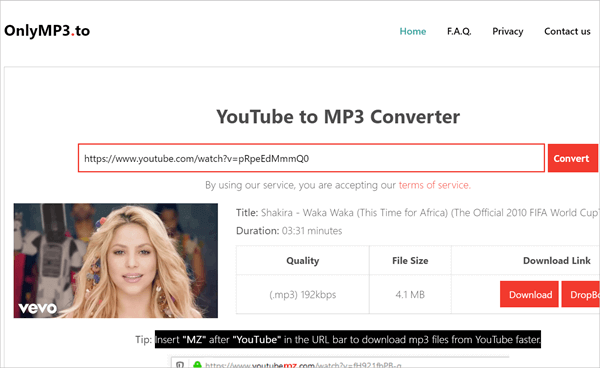Viewport: 600px width, 368px height.
Task: Click the DropBox save button
Action: (x=580, y=295)
